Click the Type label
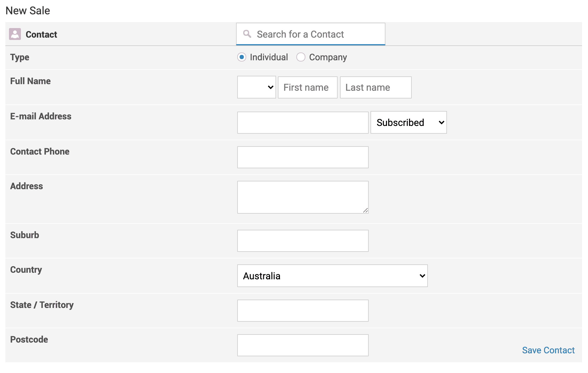Viewport: 588px width, 373px height. click(x=20, y=57)
